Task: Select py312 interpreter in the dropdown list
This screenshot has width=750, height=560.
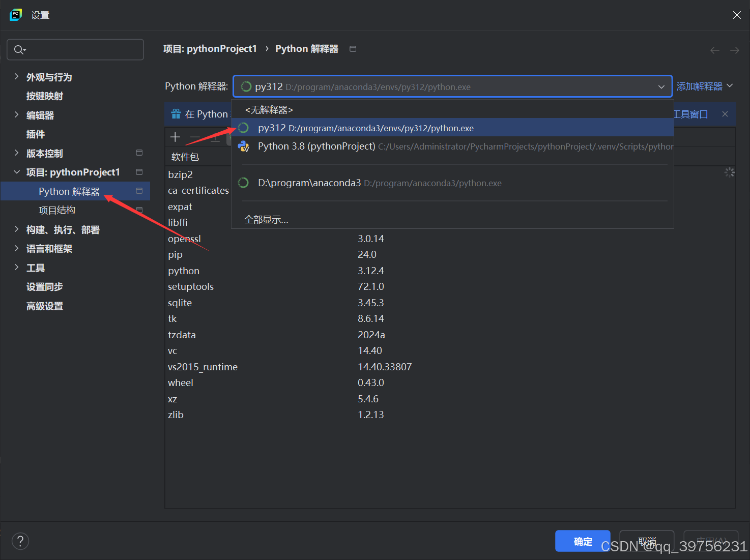Action: [x=365, y=128]
